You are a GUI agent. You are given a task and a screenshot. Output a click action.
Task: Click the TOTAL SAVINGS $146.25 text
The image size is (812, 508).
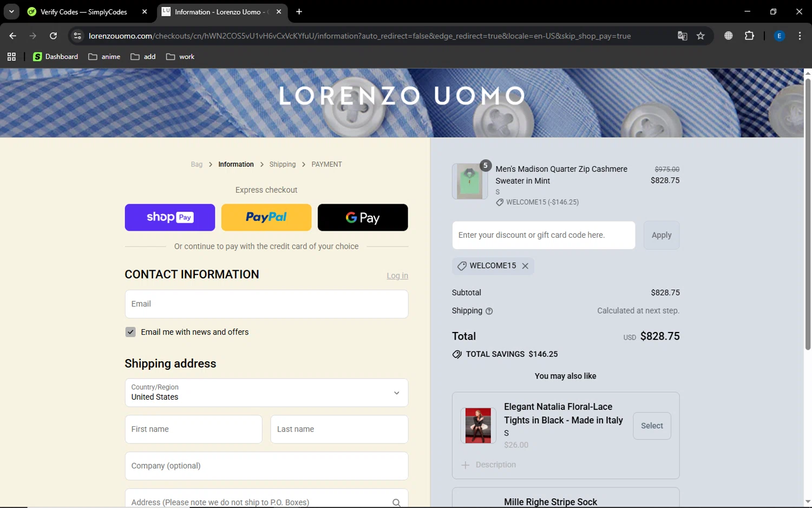click(512, 354)
